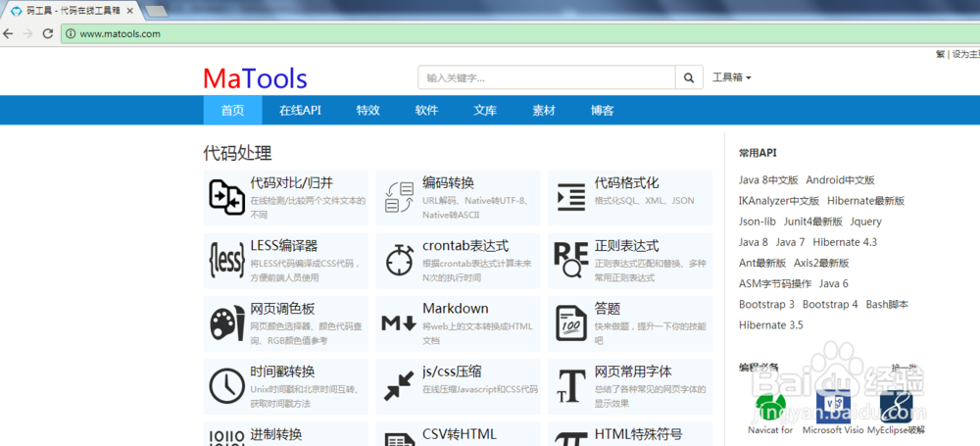The height and width of the screenshot is (446, 980).
Task: Open the Ant最新版 link
Action: [762, 263]
